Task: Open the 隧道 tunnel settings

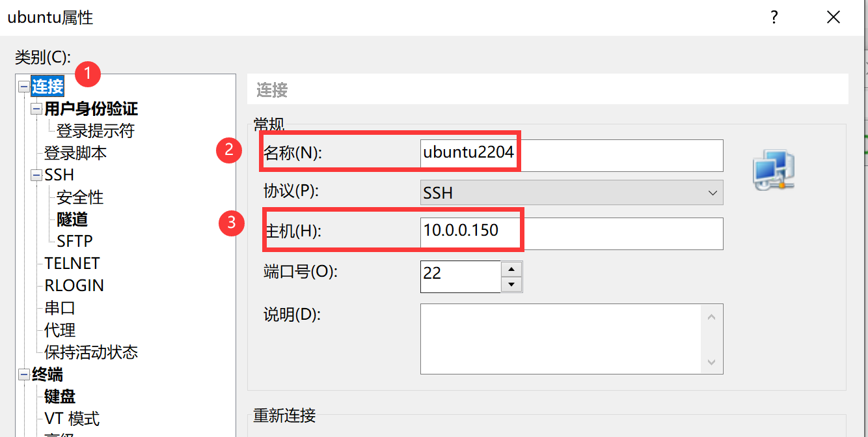Action: tap(72, 219)
